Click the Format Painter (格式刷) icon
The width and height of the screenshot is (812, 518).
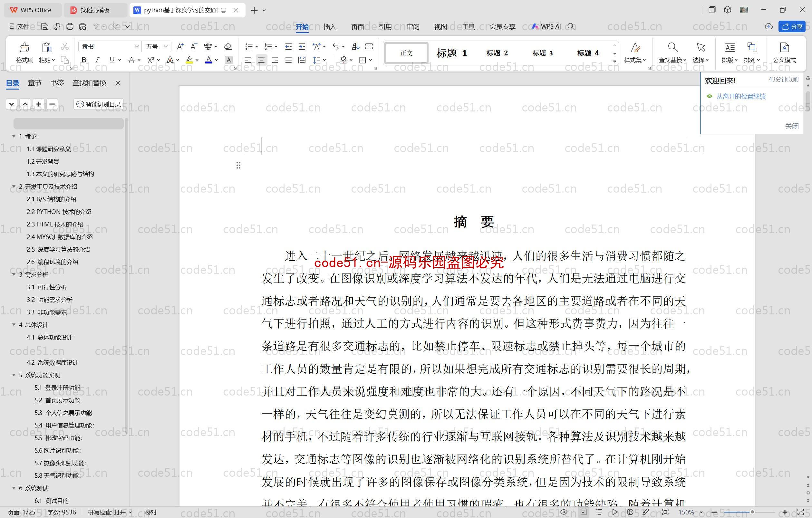click(24, 48)
